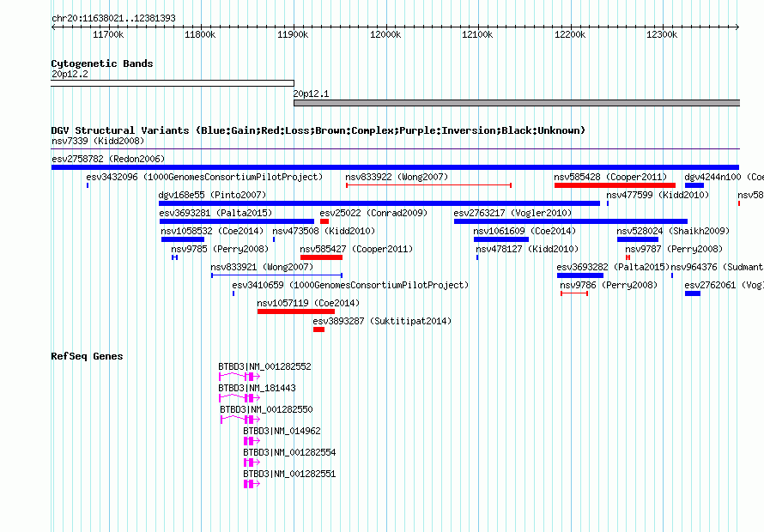Click the Cytogenetic Bands track title
The height and width of the screenshot is (532, 764).
pos(102,63)
